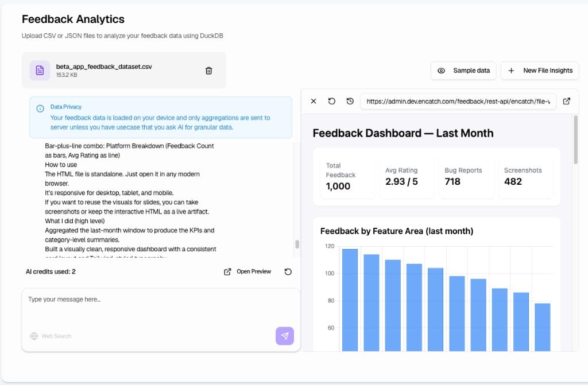Click the 'How to use' line in chat
The height and width of the screenshot is (385, 588).
click(61, 165)
